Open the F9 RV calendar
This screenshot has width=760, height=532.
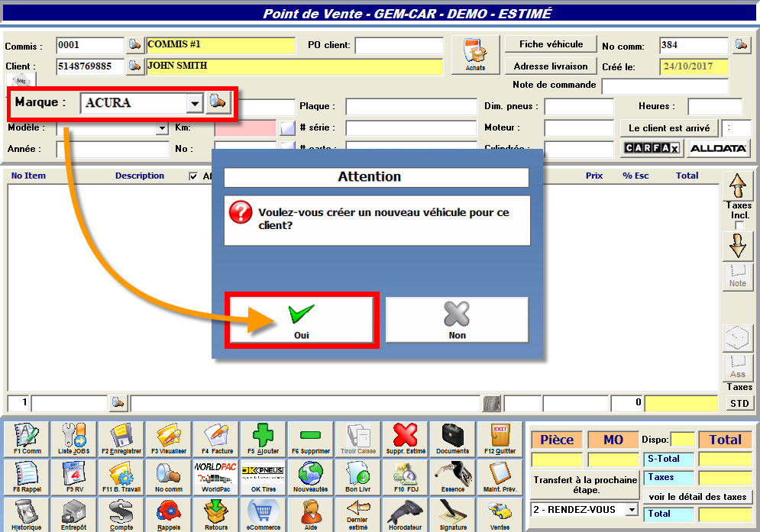[x=73, y=477]
